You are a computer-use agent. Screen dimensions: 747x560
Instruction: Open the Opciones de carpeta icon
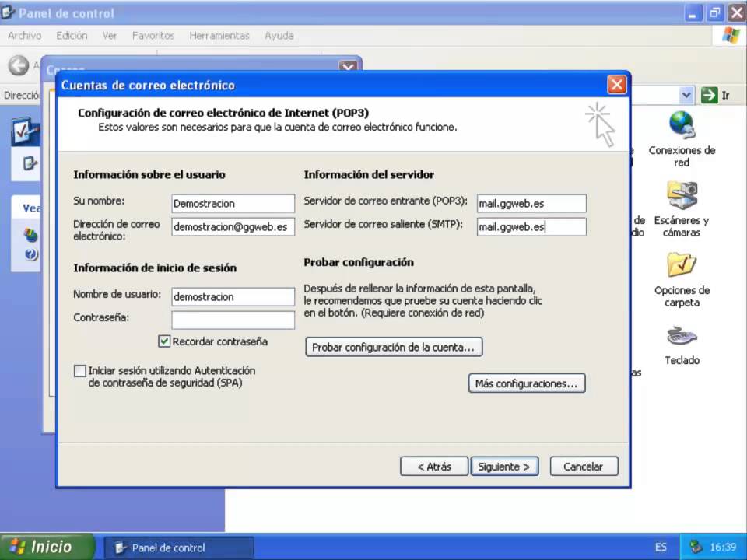click(x=682, y=264)
